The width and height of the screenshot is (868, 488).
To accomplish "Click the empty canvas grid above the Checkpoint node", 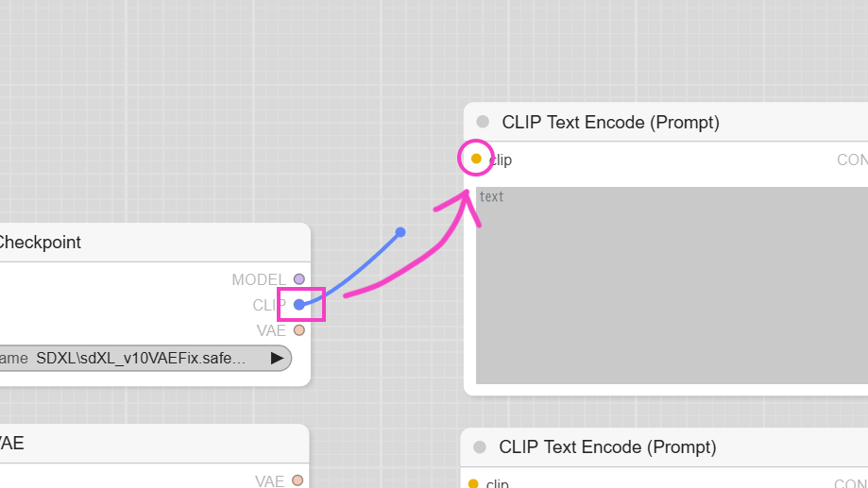I will [x=166, y=110].
